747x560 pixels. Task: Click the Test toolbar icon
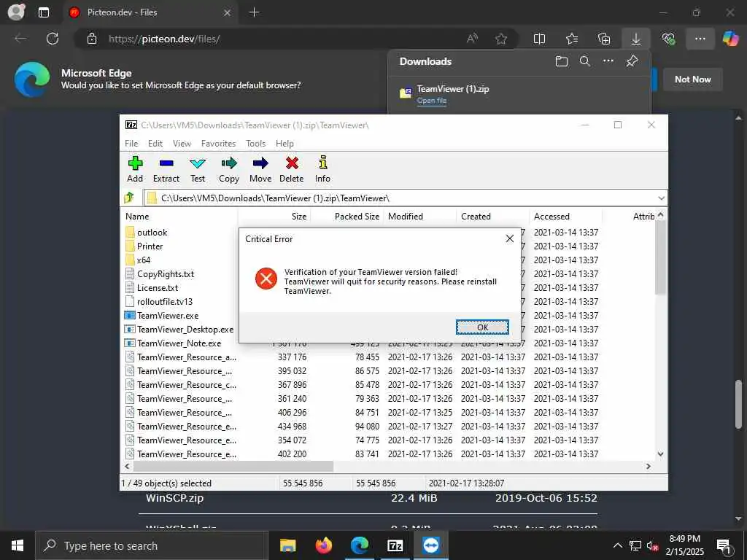[198, 169]
